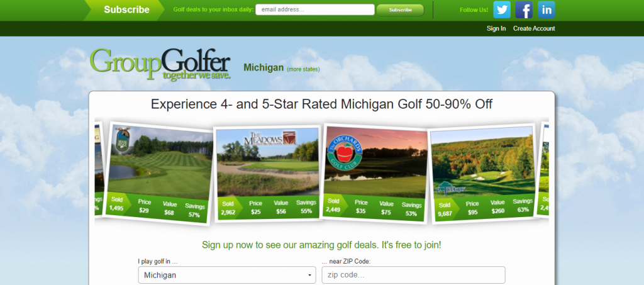Click the Sign In link

pyautogui.click(x=496, y=28)
